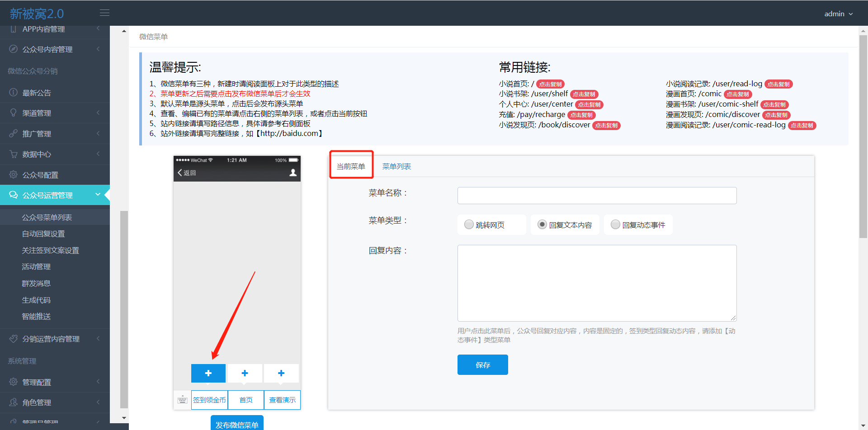This screenshot has height=430, width=868.
Task: Click the page vertical scrollbar thumb
Action: [x=863, y=136]
